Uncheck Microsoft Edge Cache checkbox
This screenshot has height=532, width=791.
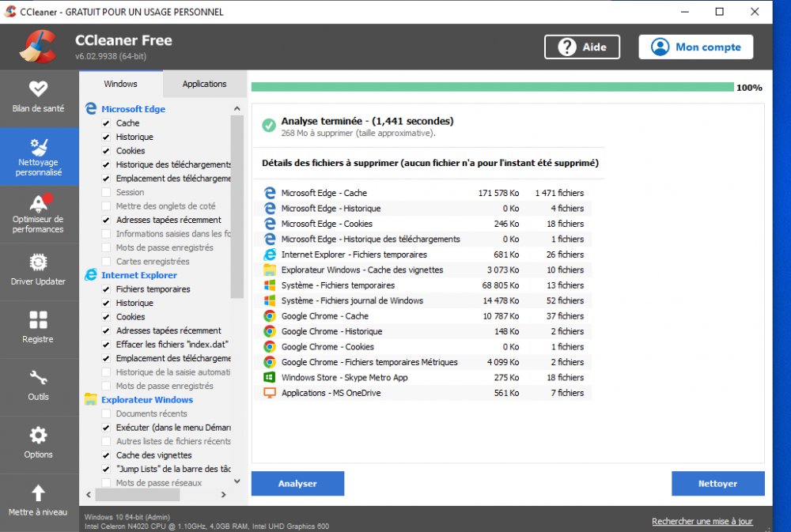(106, 123)
